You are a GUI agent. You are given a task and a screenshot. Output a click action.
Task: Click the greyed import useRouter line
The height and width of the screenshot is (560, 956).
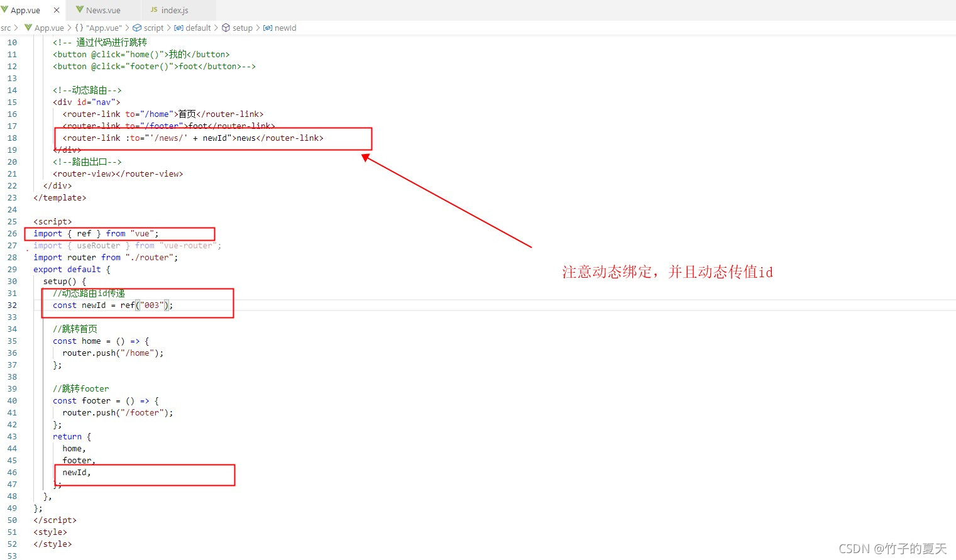point(127,245)
